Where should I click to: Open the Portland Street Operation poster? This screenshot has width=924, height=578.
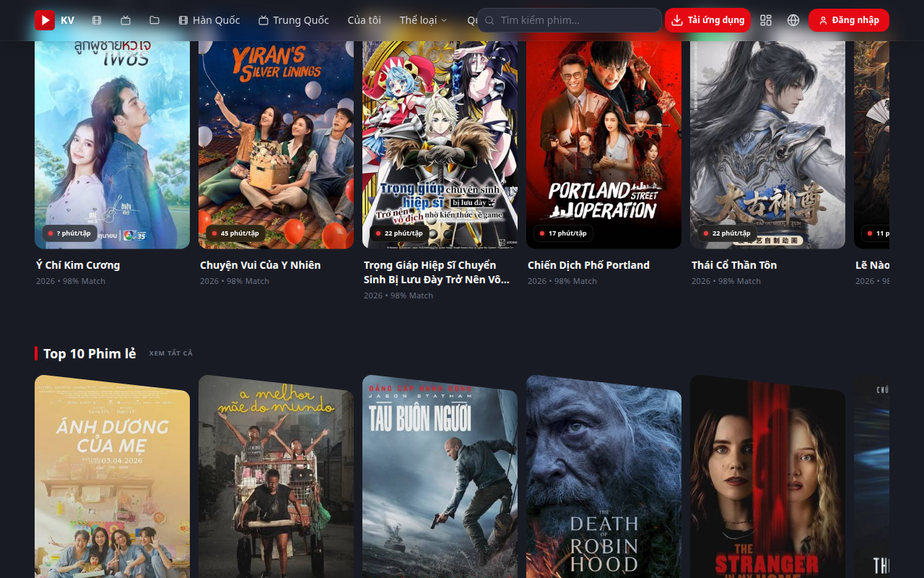[604, 144]
